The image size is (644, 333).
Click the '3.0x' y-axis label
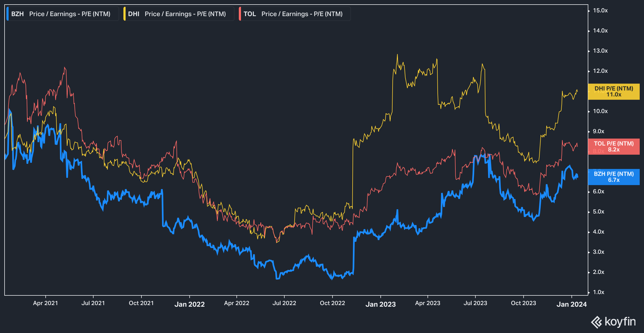pos(599,252)
